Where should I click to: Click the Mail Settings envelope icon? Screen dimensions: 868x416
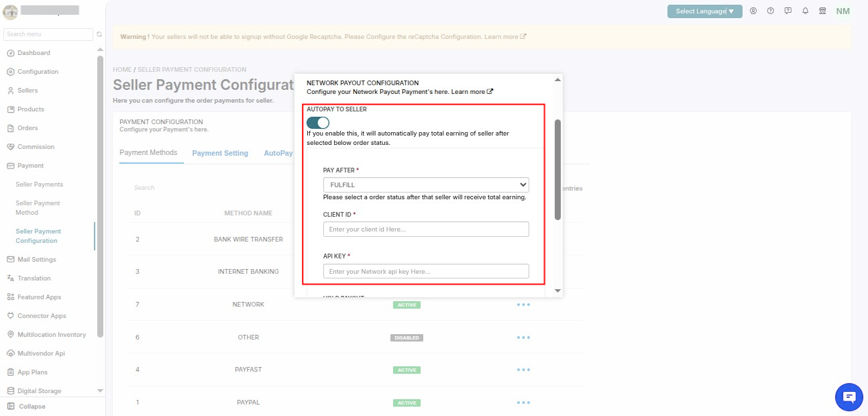coord(11,260)
